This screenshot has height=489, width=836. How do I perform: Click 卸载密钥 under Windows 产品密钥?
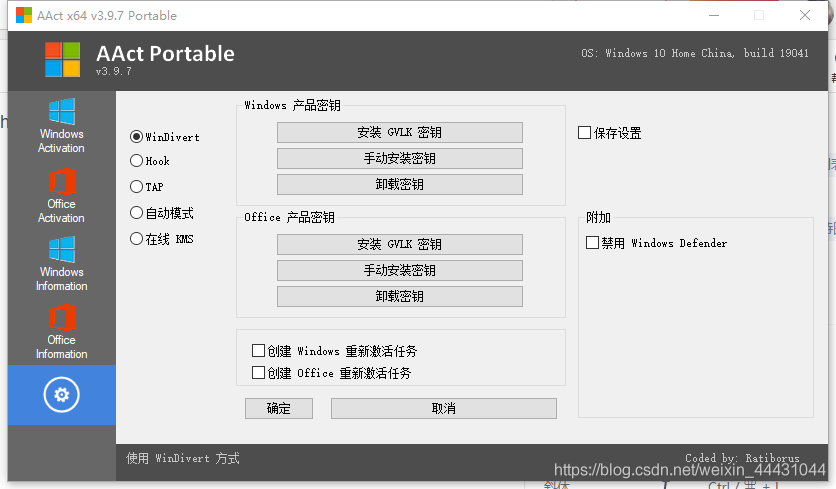click(399, 185)
